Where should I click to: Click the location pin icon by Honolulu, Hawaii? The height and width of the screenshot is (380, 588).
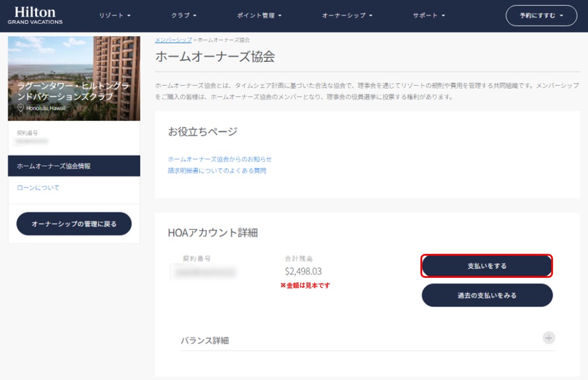pyautogui.click(x=21, y=108)
